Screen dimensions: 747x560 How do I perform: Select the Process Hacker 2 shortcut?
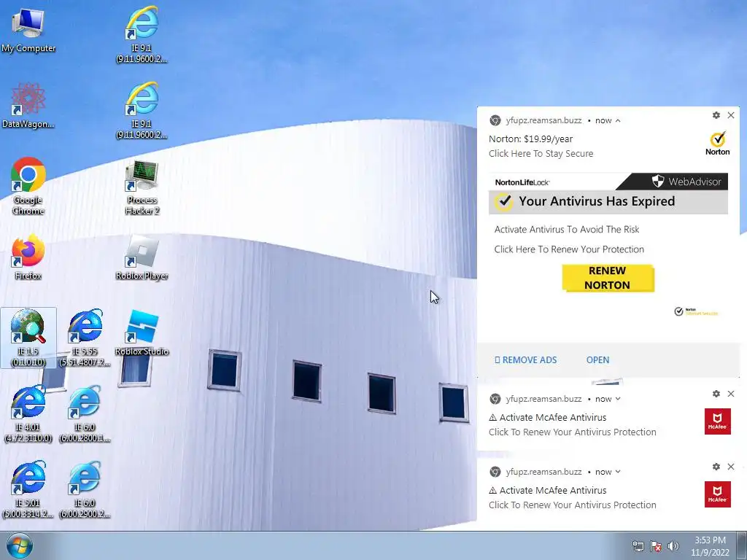(142, 187)
